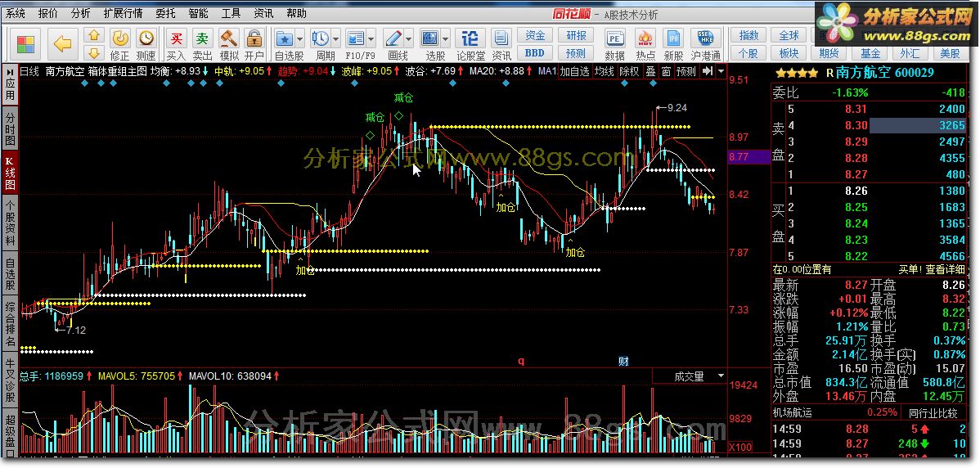Open the 选股 stock screener icon
Viewport: 980px width, 468px height.
pyautogui.click(x=430, y=38)
